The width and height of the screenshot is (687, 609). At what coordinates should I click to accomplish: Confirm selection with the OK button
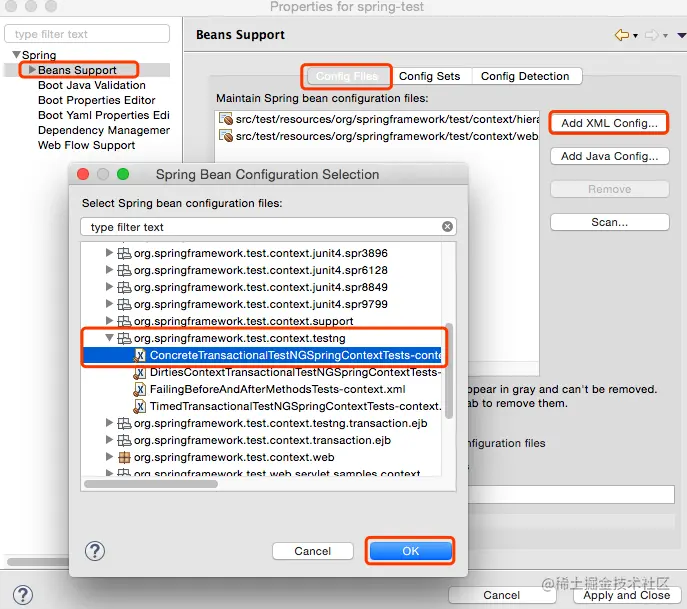pos(411,551)
